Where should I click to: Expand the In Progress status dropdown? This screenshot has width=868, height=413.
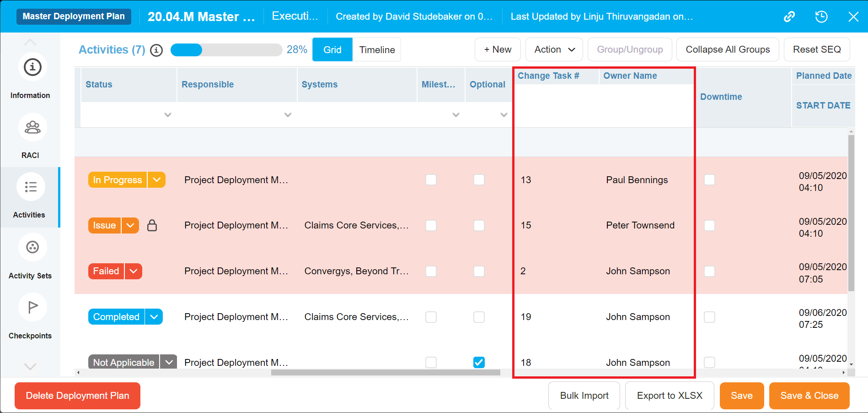coord(156,180)
